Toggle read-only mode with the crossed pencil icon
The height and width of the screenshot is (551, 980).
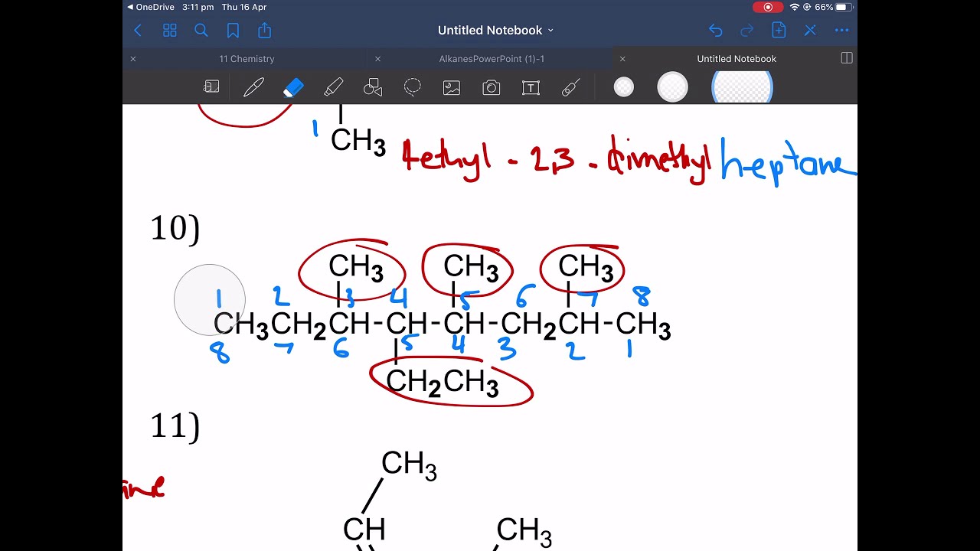810,31
